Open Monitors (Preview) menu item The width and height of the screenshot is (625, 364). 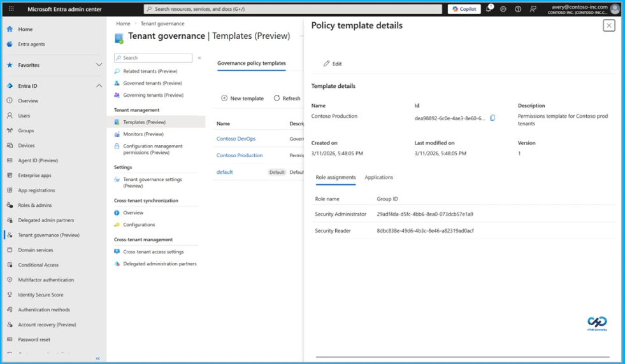(143, 134)
